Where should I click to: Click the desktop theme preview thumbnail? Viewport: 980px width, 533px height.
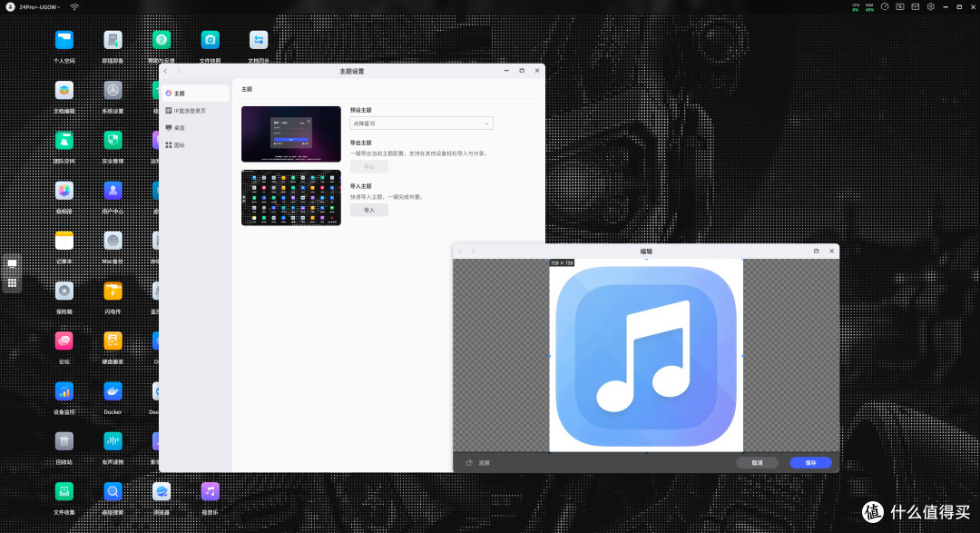pos(291,198)
